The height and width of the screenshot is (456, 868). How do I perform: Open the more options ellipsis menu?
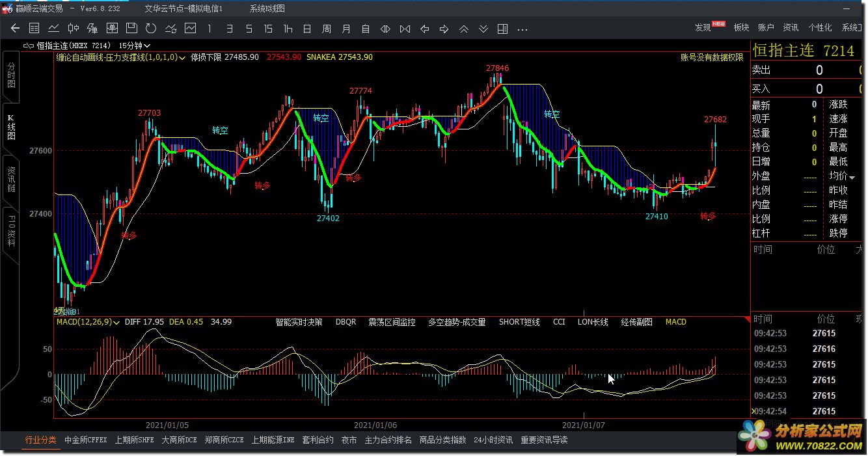[522, 29]
